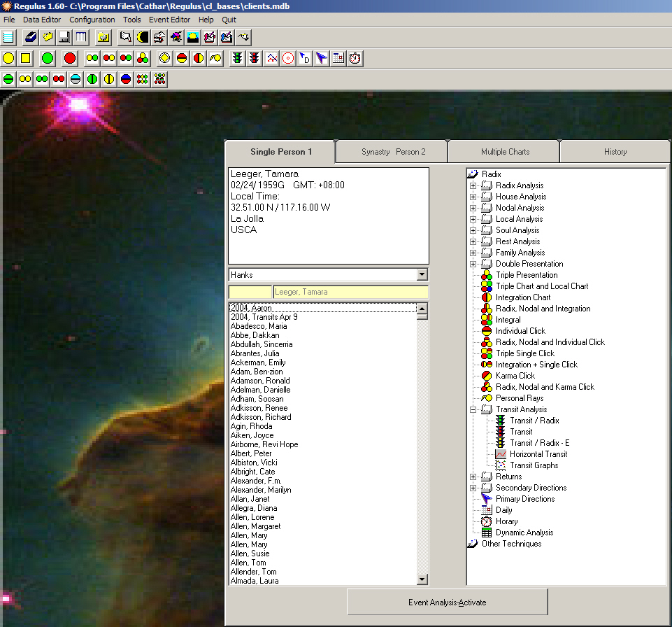
Task: Click the stopwatch Horary toolbar icon
Action: click(x=355, y=58)
